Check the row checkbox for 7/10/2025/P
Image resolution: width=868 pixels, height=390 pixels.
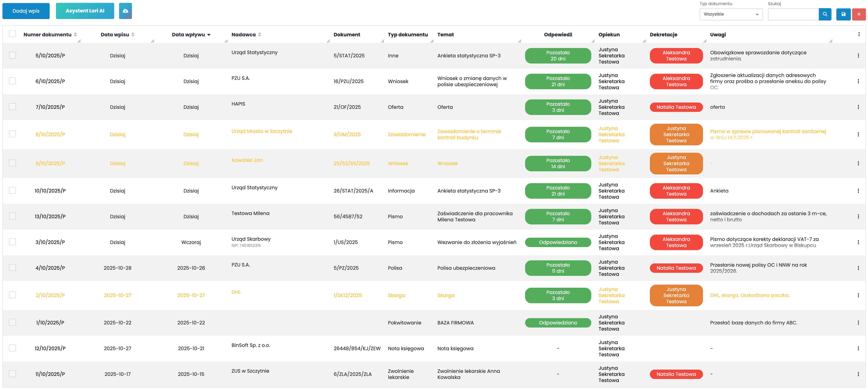(12, 107)
